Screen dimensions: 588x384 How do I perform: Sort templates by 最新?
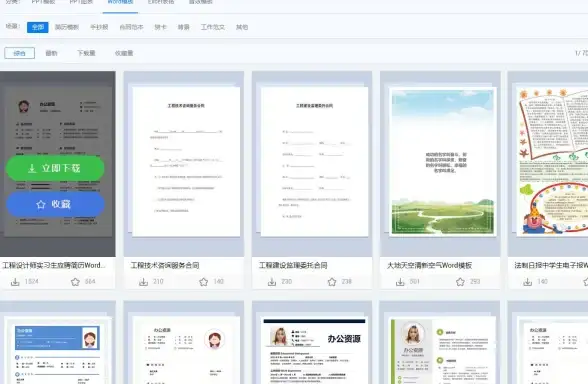click(x=51, y=53)
